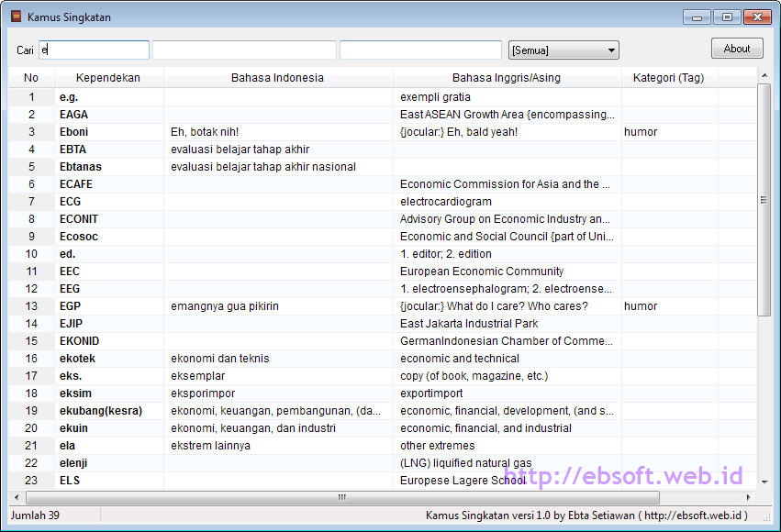Select the EBTA row

point(382,150)
